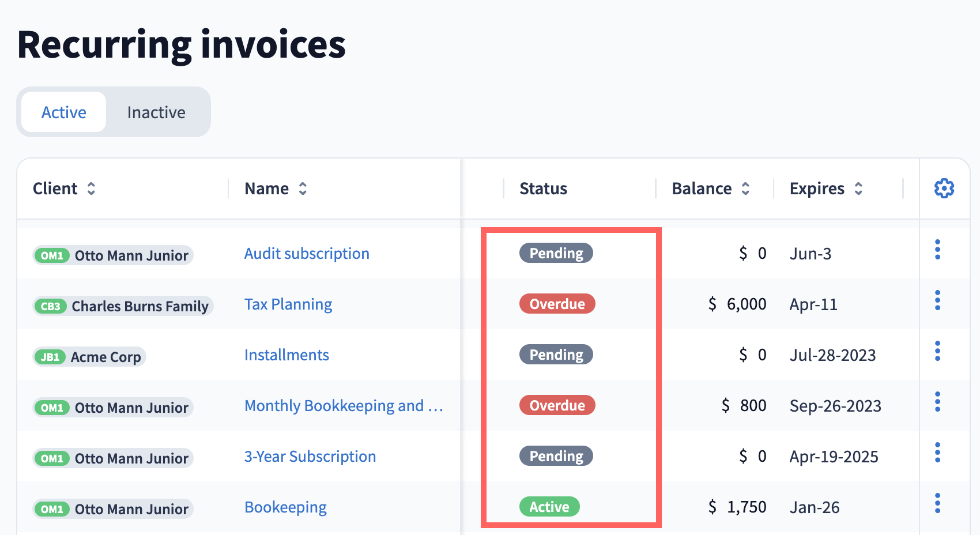Image resolution: width=980 pixels, height=535 pixels.
Task: Switch to the Active tab
Action: [64, 112]
